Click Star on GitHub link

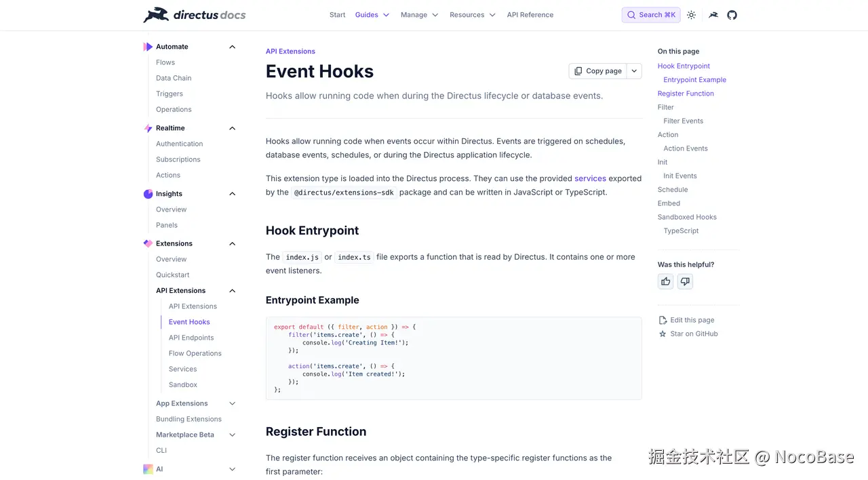coord(694,334)
